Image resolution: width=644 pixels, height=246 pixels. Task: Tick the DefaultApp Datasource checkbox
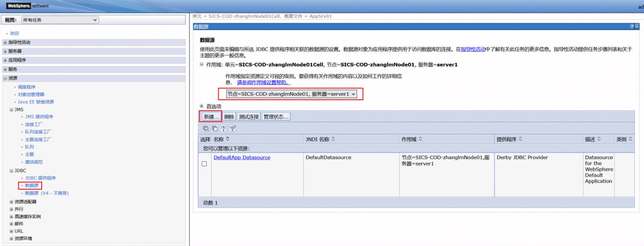point(204,164)
